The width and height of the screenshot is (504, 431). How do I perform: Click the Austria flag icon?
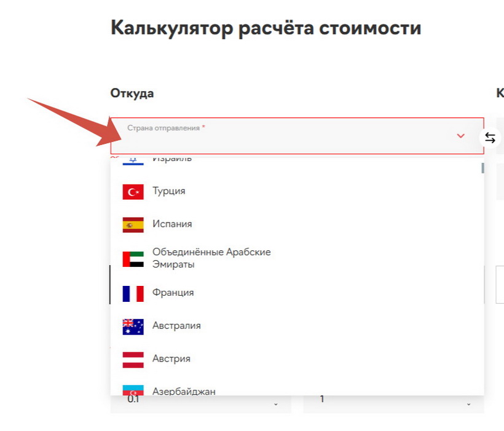pyautogui.click(x=133, y=360)
